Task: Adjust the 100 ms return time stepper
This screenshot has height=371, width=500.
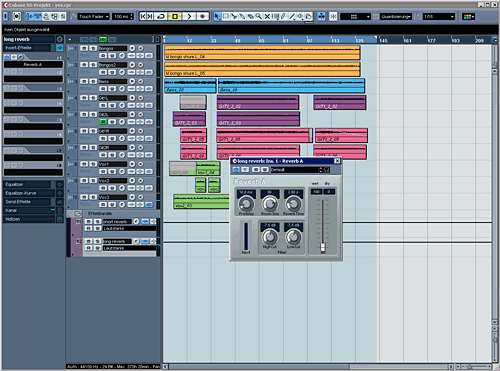Action: [x=132, y=16]
